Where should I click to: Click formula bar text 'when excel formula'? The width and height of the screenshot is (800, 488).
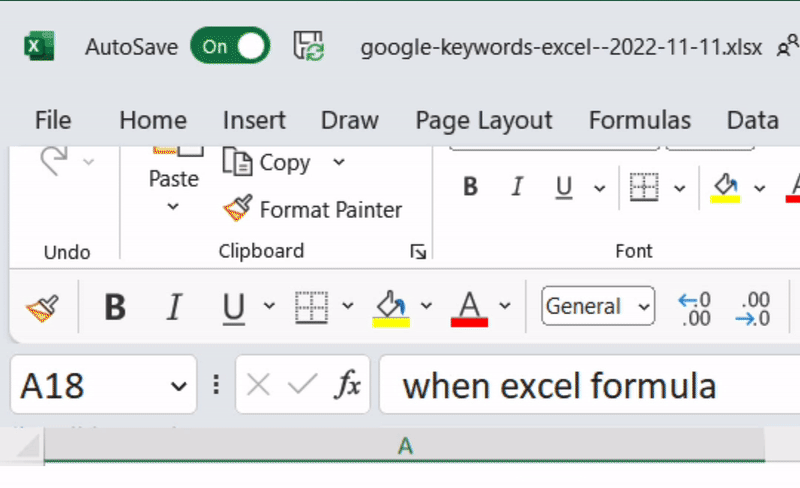pos(559,385)
